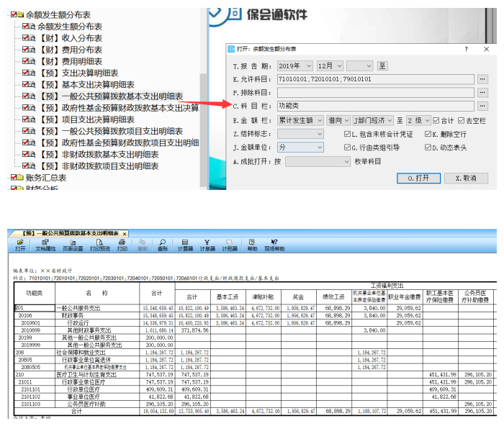
Task: Open the 金额单位 分 dropdown
Action: click(x=299, y=148)
